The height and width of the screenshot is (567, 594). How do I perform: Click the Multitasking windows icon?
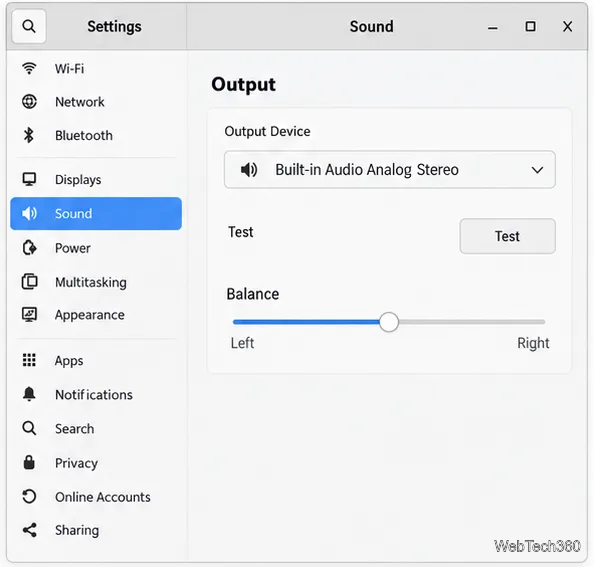pyautogui.click(x=30, y=282)
